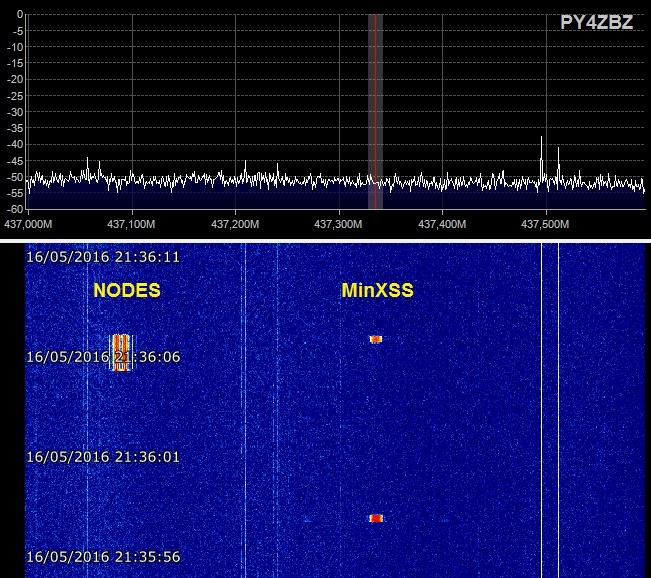This screenshot has width=651, height=578.
Task: Click the gray filter passband around the tuning line
Action: click(380, 100)
